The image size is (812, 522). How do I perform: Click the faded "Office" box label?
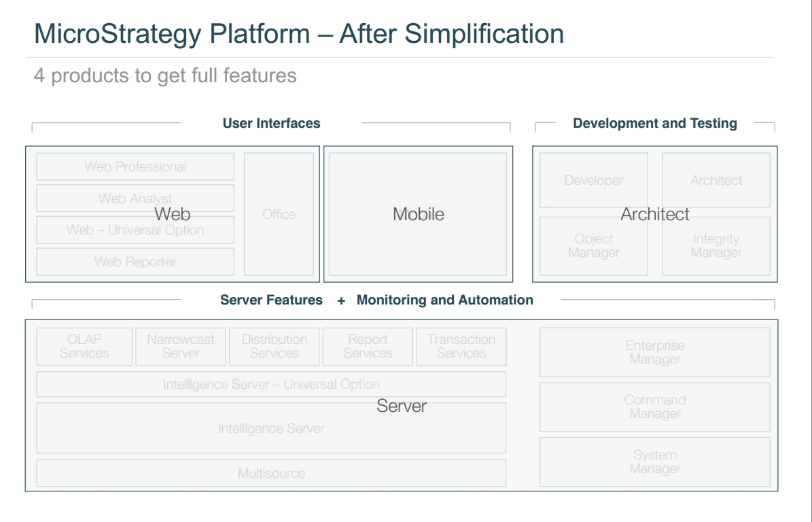click(x=279, y=214)
